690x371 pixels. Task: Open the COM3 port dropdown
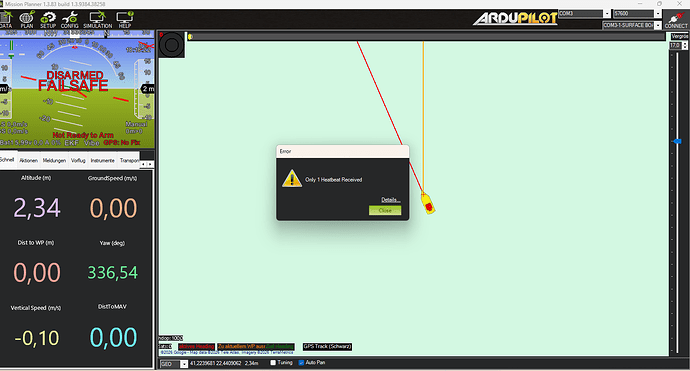pyautogui.click(x=607, y=14)
